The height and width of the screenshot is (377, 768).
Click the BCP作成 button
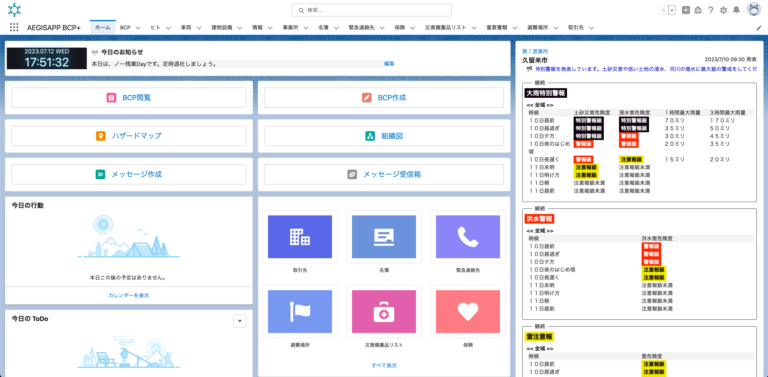[384, 97]
